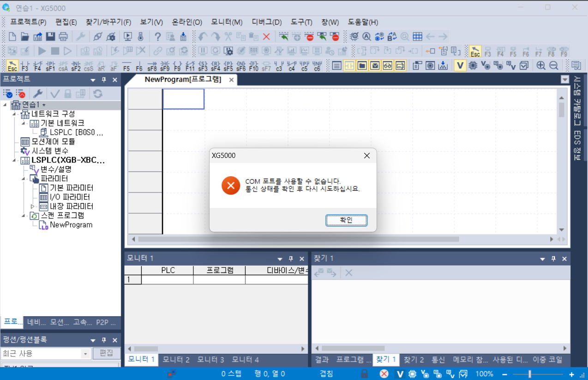Toggle the Esc arrow selection mode
This screenshot has width=588, height=380.
[13, 65]
